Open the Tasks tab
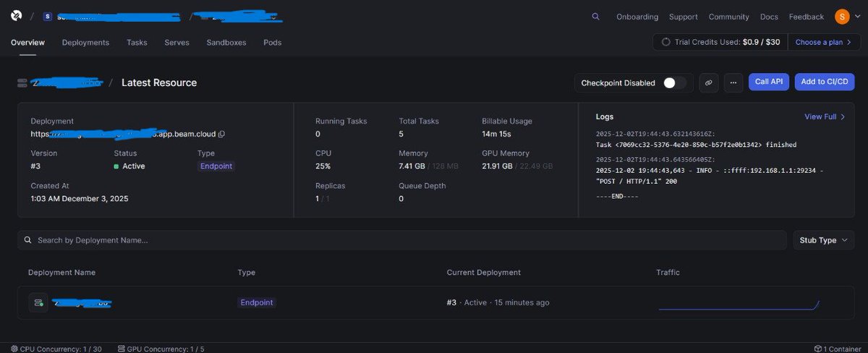Image resolution: width=868 pixels, height=353 pixels. [x=137, y=43]
